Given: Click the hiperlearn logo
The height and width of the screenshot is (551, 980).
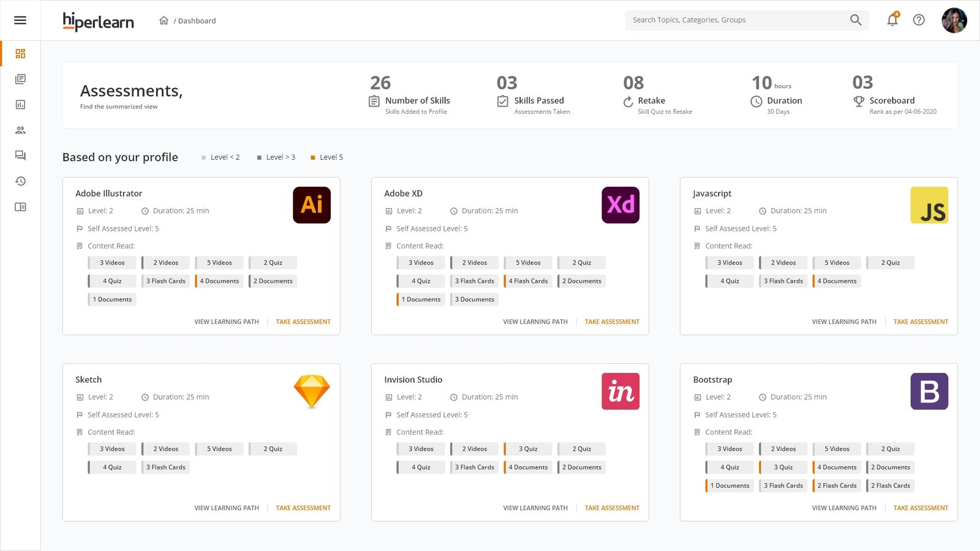Looking at the screenshot, I should (98, 21).
